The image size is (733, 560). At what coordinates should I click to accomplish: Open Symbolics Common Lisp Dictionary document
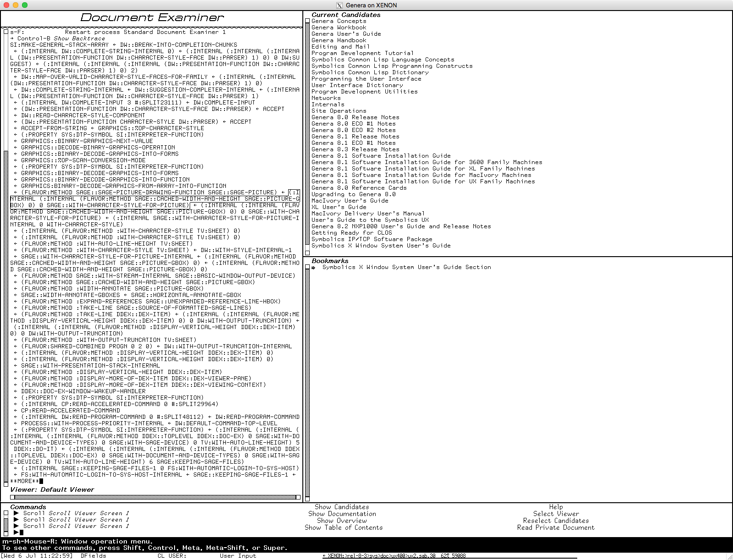pos(370,72)
